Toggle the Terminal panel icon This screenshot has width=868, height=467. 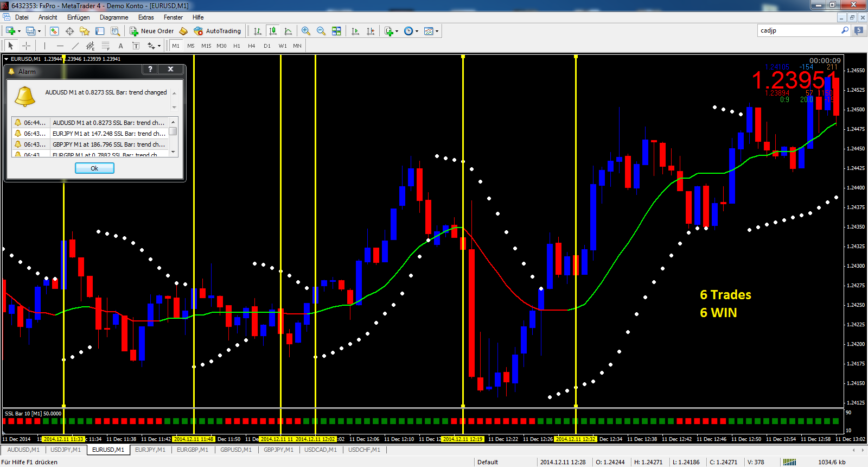(100, 31)
